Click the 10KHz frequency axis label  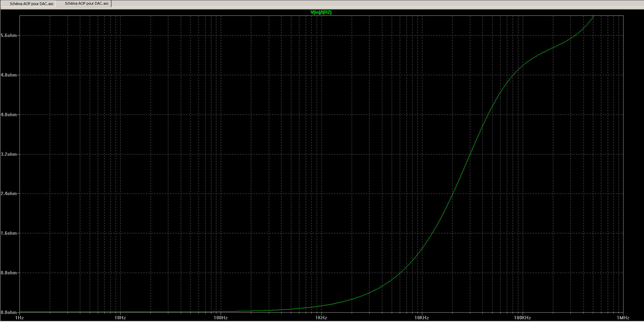[422, 318]
